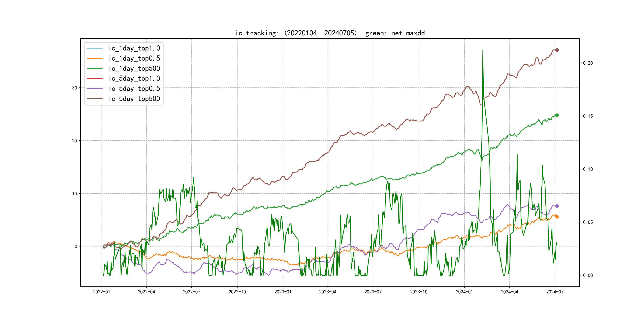Click the 0.00 label on right y-axis
The image size is (644, 322).
click(588, 275)
